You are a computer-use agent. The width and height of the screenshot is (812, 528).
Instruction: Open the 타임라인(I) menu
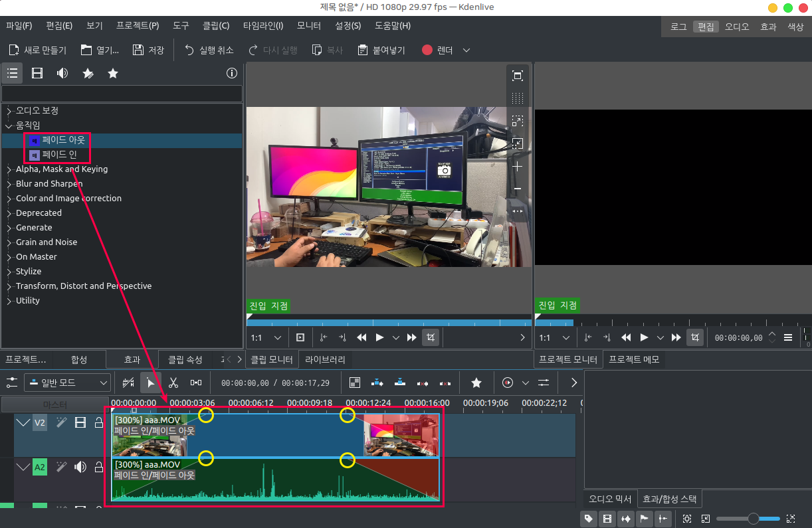pyautogui.click(x=262, y=26)
